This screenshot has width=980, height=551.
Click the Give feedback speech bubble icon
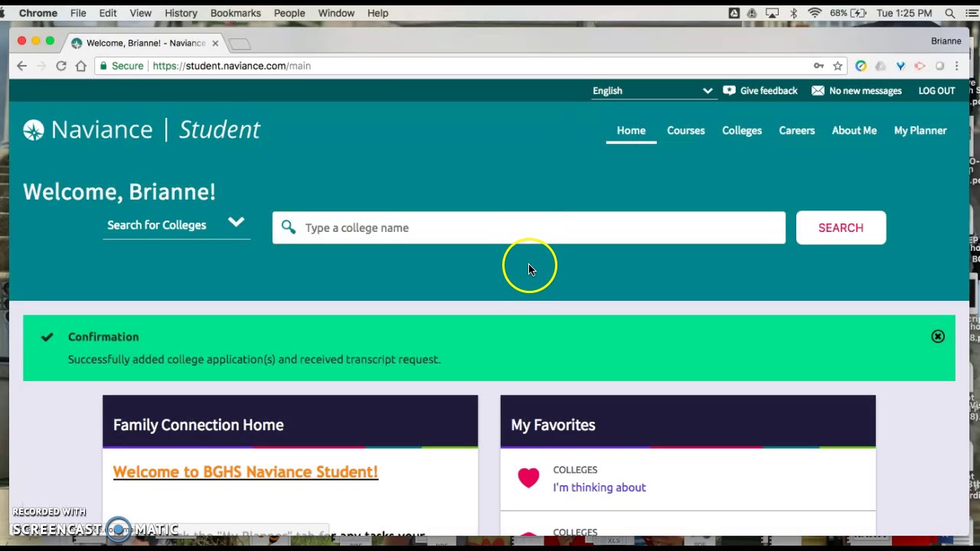point(729,90)
